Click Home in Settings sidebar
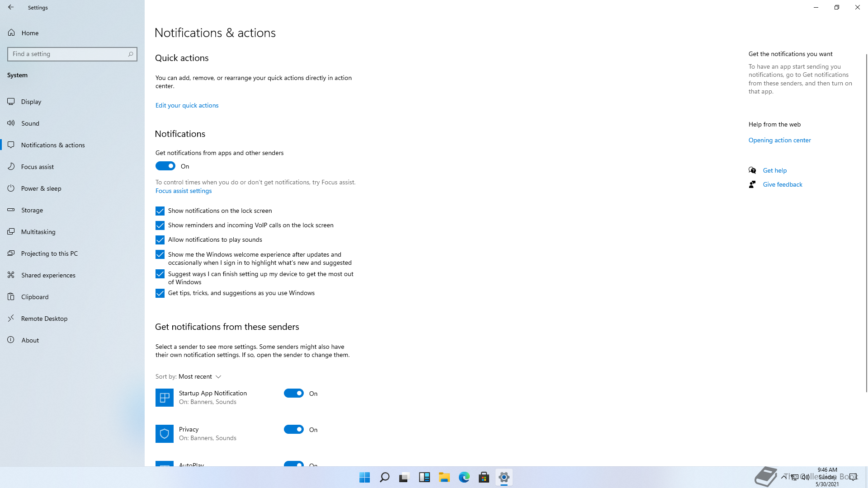868x488 pixels. click(x=72, y=33)
